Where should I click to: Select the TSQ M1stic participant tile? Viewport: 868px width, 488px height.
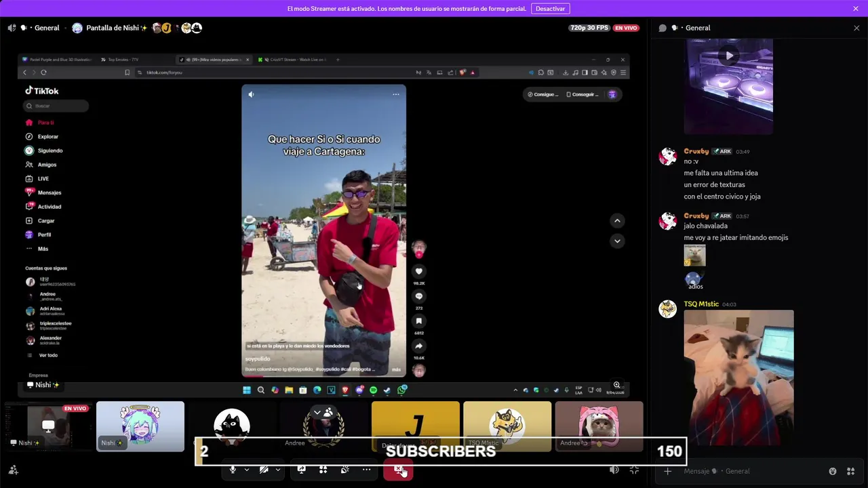(507, 426)
